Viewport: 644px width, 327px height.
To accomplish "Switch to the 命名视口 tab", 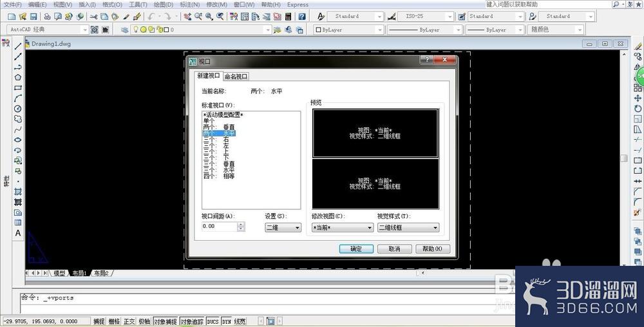I will coord(236,77).
